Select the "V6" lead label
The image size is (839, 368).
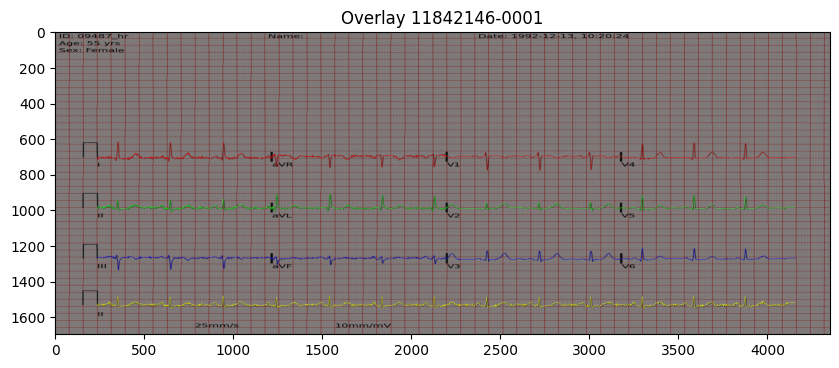(628, 266)
